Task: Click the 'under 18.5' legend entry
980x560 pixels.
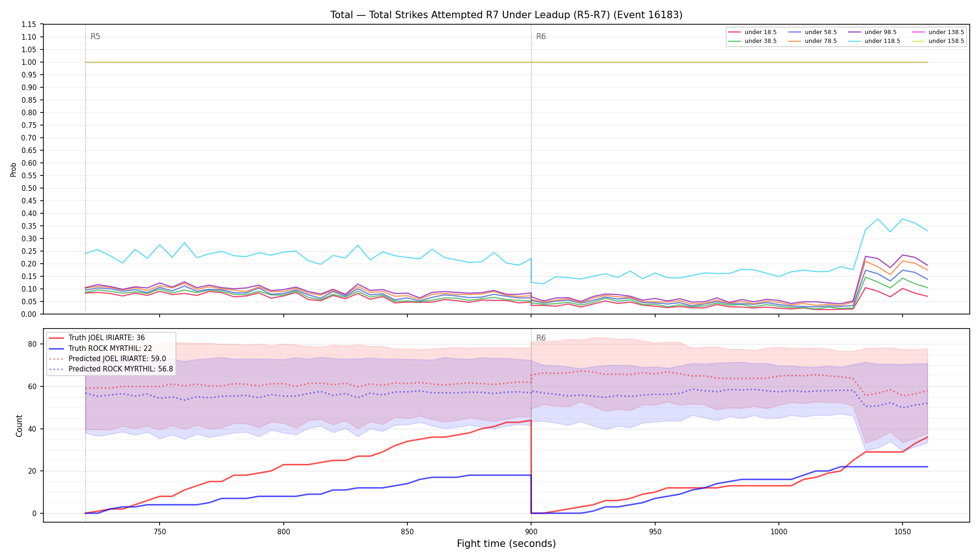Action: [x=753, y=32]
